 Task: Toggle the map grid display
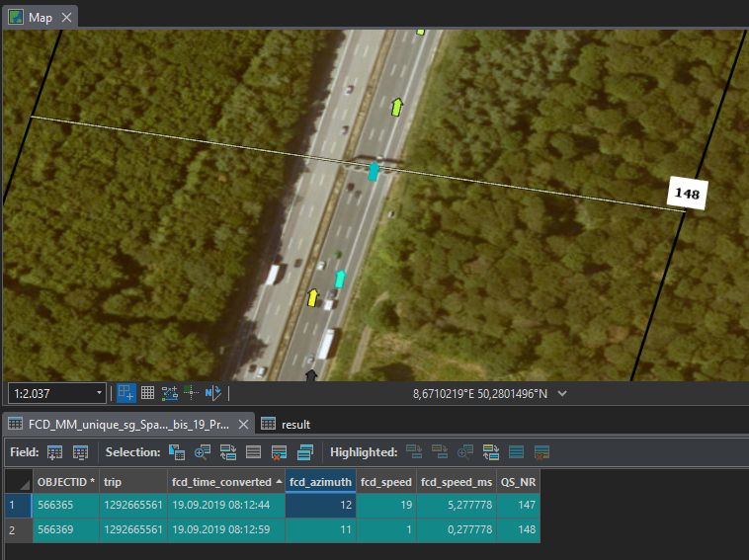pos(147,393)
